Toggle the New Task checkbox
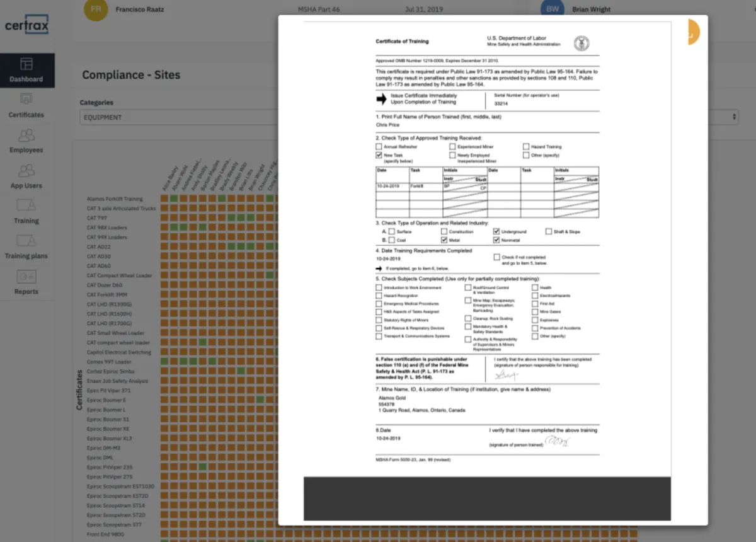The height and width of the screenshot is (542, 756). pyautogui.click(x=379, y=155)
